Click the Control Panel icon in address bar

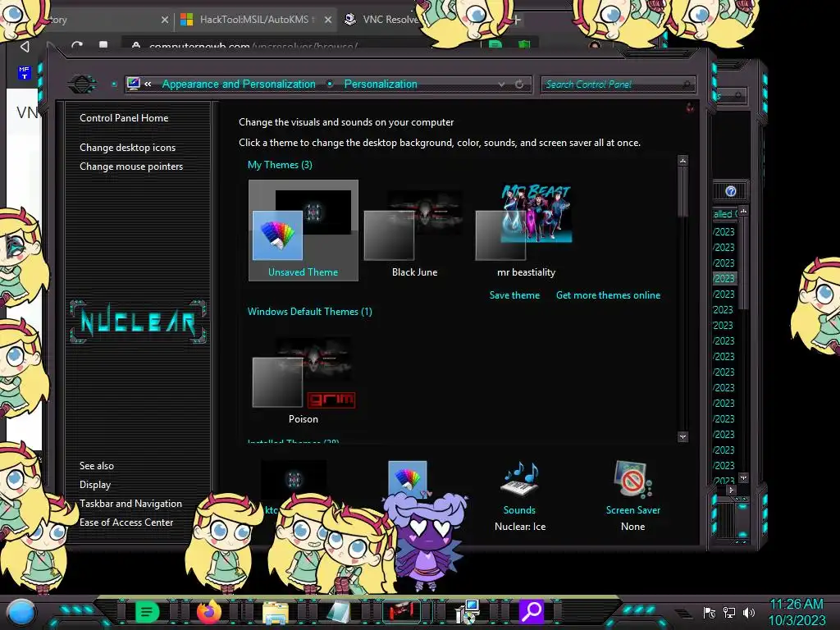[x=134, y=84]
